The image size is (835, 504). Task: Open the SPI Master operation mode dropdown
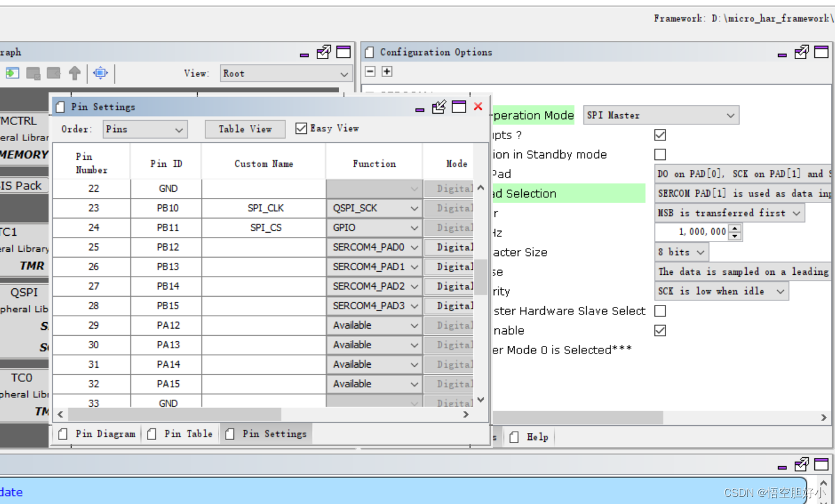point(661,115)
